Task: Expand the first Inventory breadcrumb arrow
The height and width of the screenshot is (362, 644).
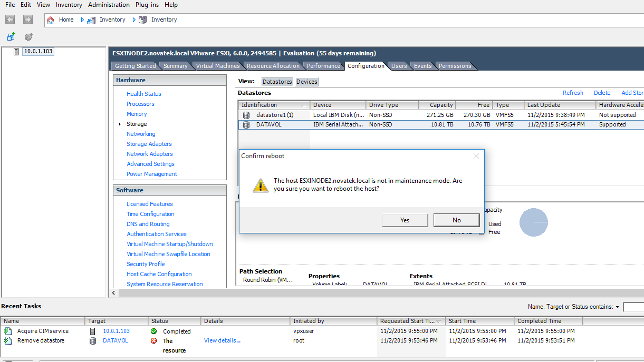Action: pos(82,20)
